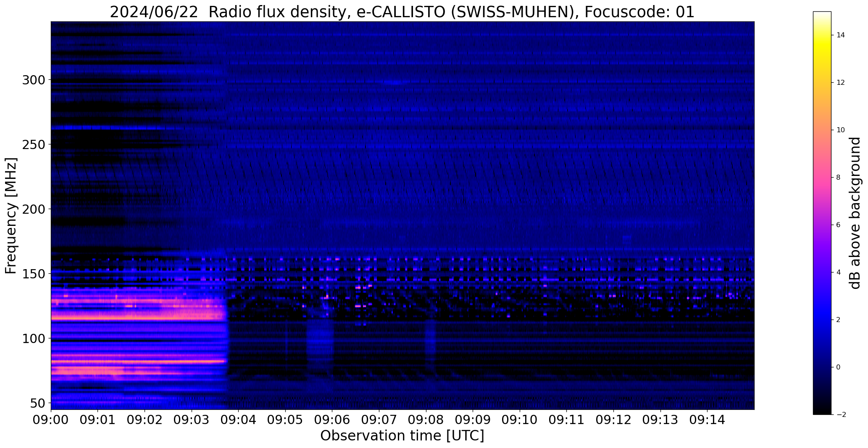
Task: Click the colorbar tick value 10
Action: 841,130
